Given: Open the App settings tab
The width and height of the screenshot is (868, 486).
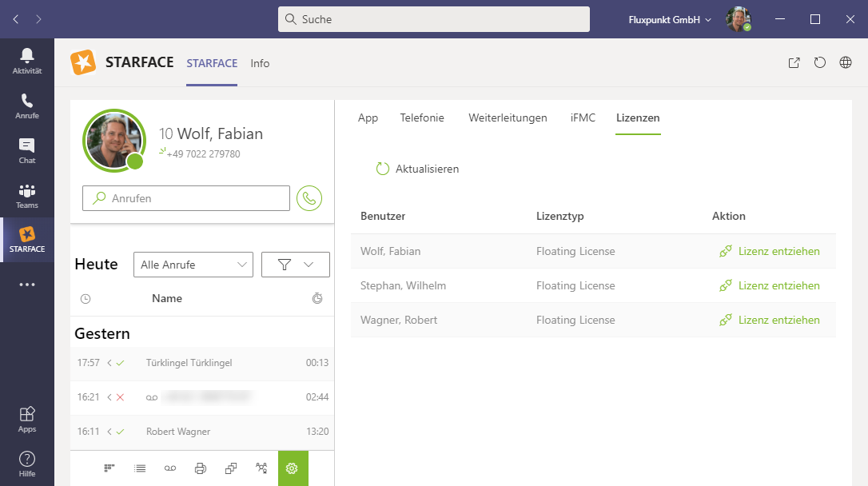Looking at the screenshot, I should [x=368, y=118].
